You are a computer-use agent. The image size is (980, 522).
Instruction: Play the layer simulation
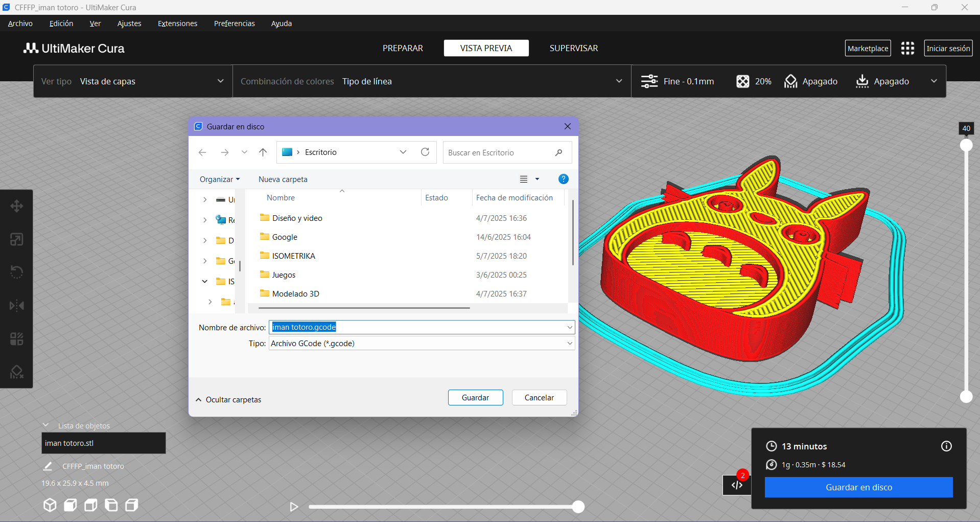(294, 507)
